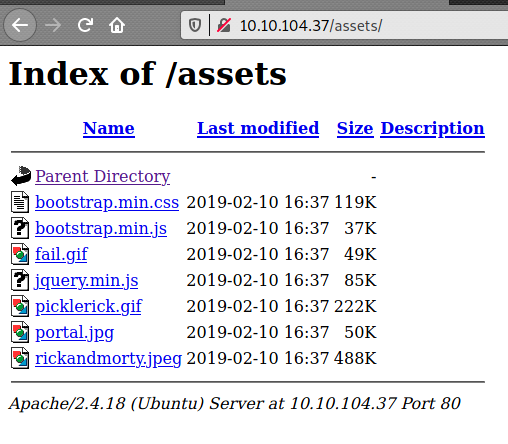Sort listing by Size column
Image resolution: width=508 pixels, height=444 pixels.
click(x=355, y=128)
